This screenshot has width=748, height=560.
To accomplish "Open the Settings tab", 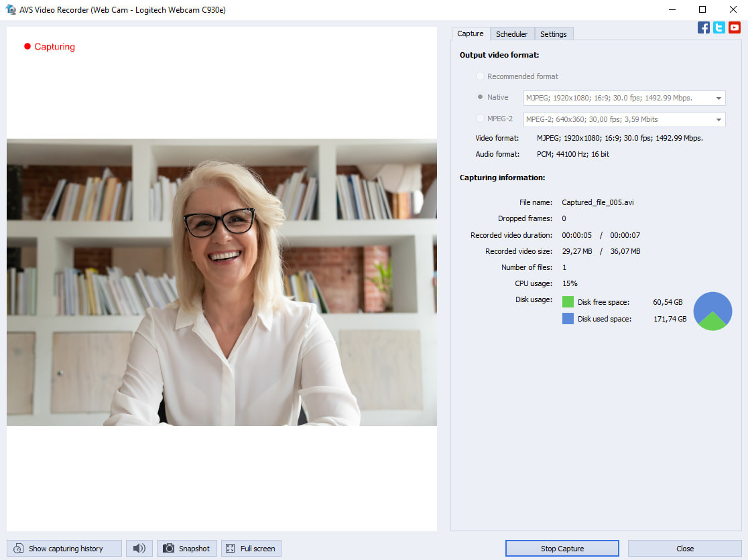I will (x=554, y=33).
